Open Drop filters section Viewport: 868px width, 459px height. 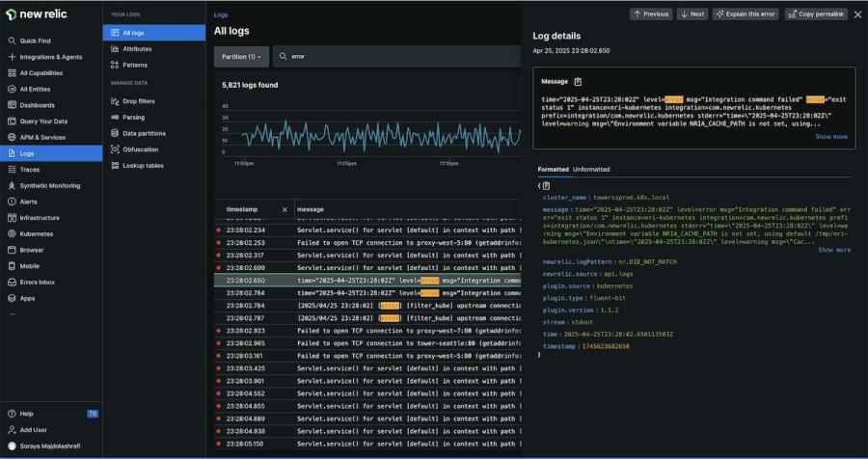(138, 101)
